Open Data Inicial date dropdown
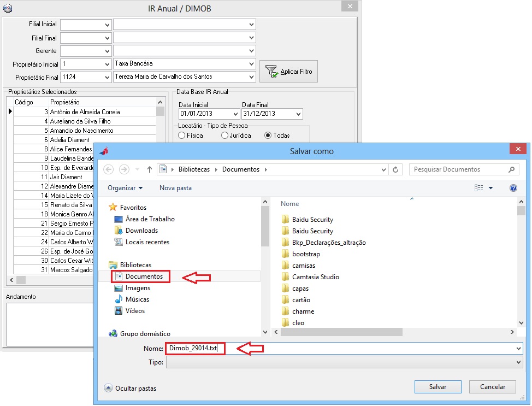Viewport: 532px width, 406px height. tap(236, 114)
